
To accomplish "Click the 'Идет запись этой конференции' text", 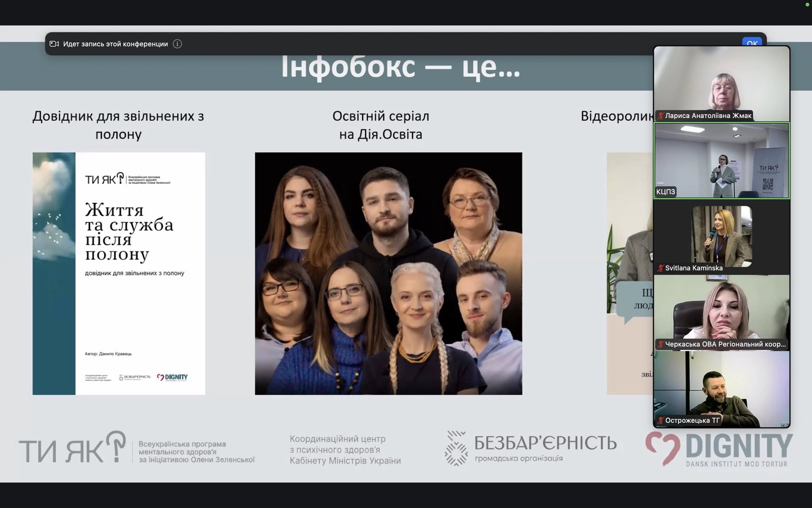I will pyautogui.click(x=115, y=44).
